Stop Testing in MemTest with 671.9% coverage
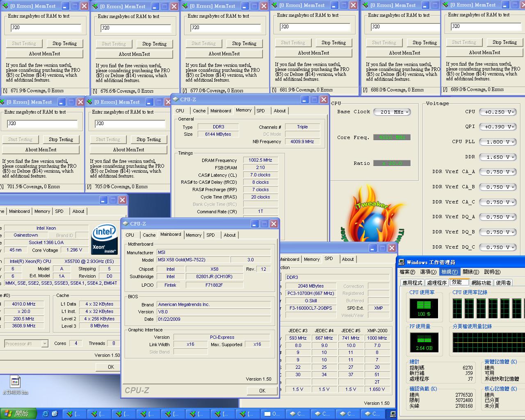This screenshot has width=525, height=420. pyautogui.click(x=64, y=43)
